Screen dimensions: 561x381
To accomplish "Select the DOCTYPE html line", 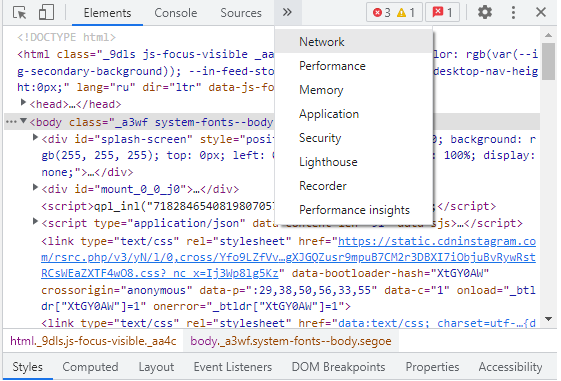I will (x=67, y=37).
